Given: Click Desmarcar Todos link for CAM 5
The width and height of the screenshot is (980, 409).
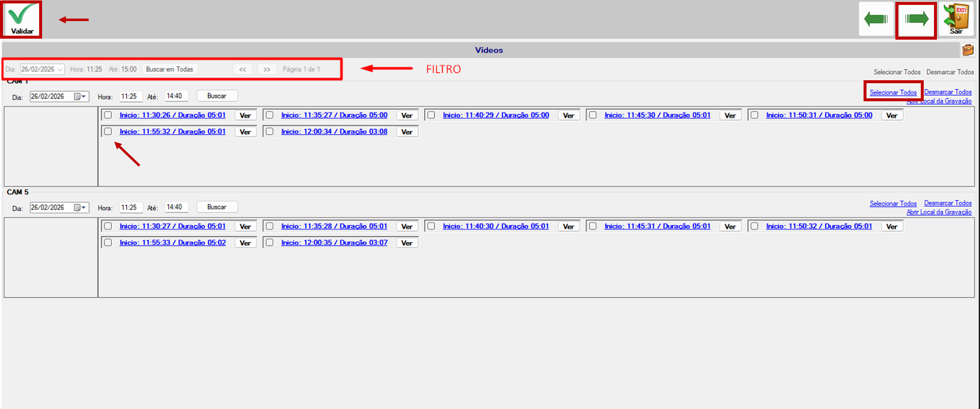Looking at the screenshot, I should click(948, 203).
